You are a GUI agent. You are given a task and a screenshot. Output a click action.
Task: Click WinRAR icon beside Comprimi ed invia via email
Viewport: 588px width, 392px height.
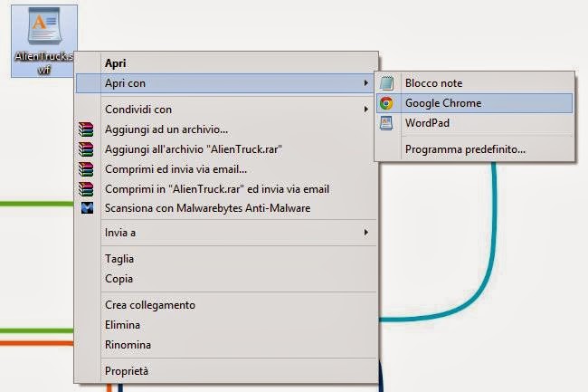[86, 169]
